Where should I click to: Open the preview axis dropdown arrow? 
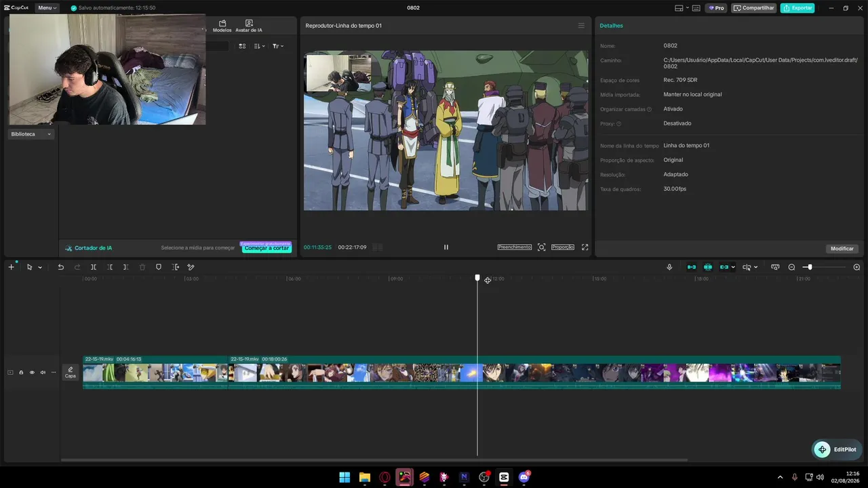[755, 267]
